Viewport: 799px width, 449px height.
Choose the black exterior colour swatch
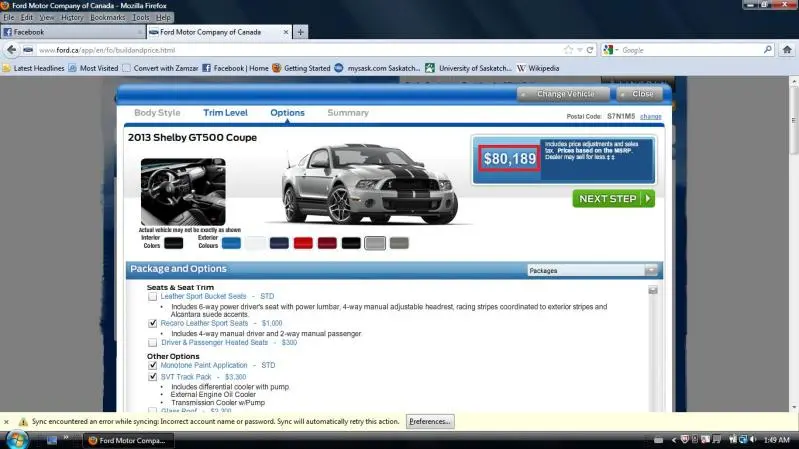tap(351, 243)
